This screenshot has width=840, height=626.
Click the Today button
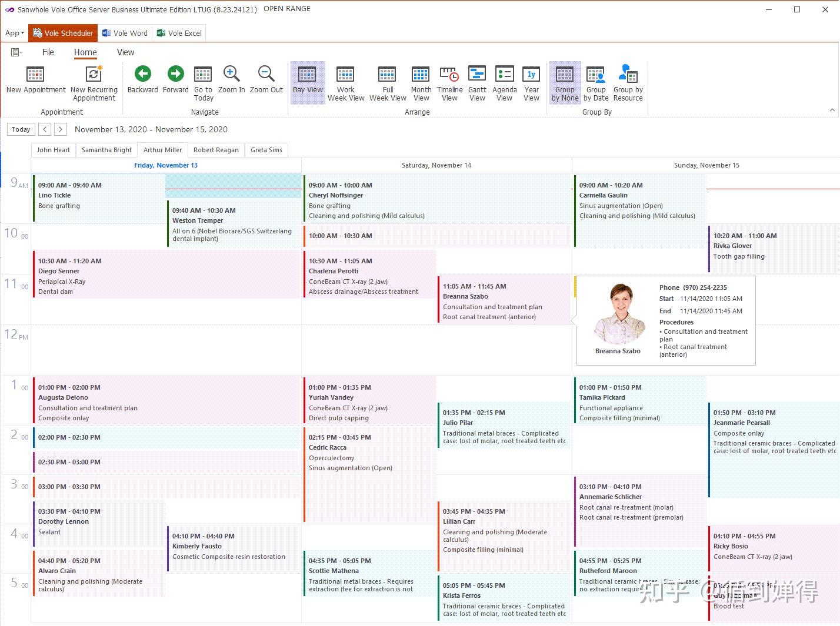21,129
